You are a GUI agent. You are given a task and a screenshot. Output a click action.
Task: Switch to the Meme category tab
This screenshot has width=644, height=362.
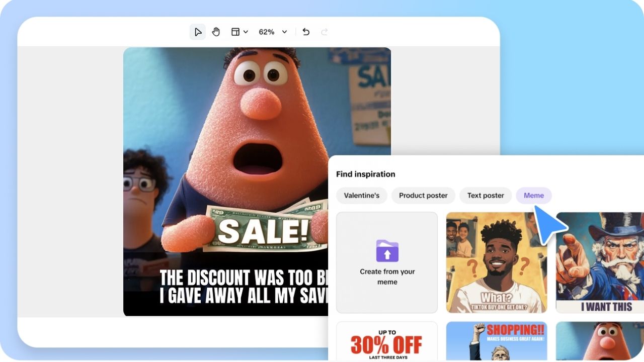click(x=533, y=195)
